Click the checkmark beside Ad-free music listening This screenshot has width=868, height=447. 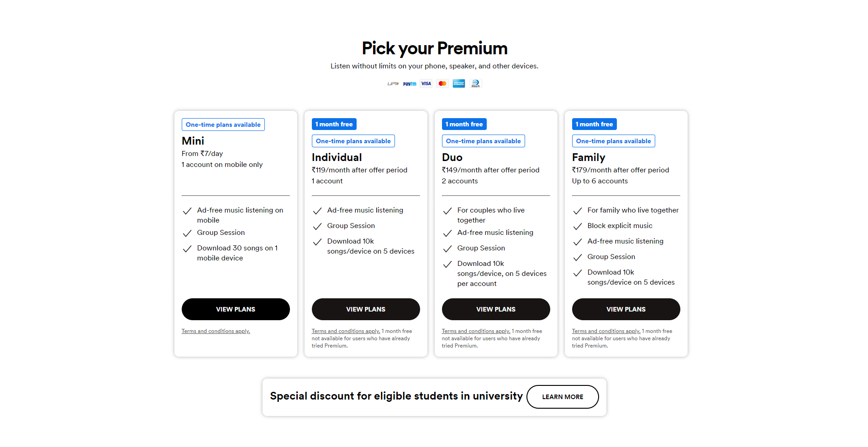coord(317,211)
